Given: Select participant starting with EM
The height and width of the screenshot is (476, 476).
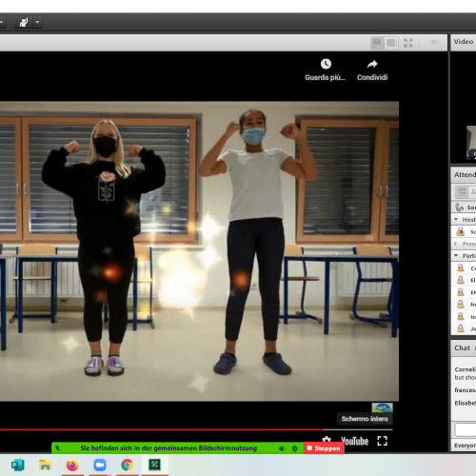Looking at the screenshot, I should pos(464,292).
